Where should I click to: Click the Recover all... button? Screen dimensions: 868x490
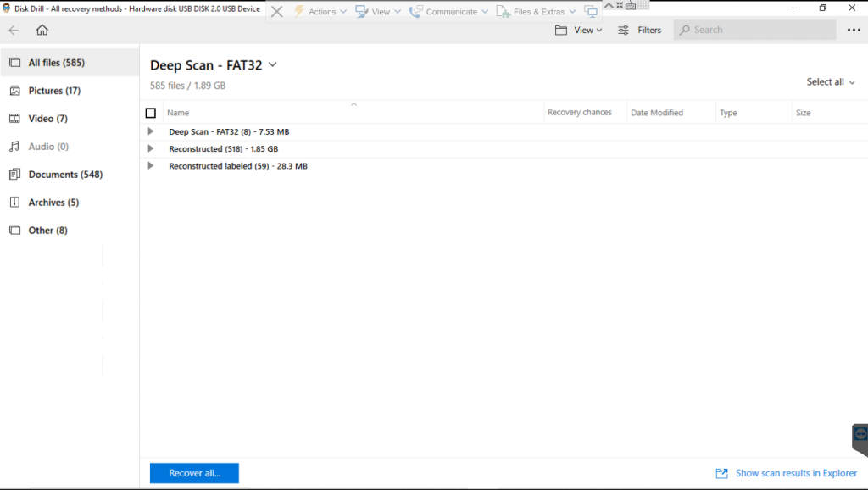(x=194, y=473)
